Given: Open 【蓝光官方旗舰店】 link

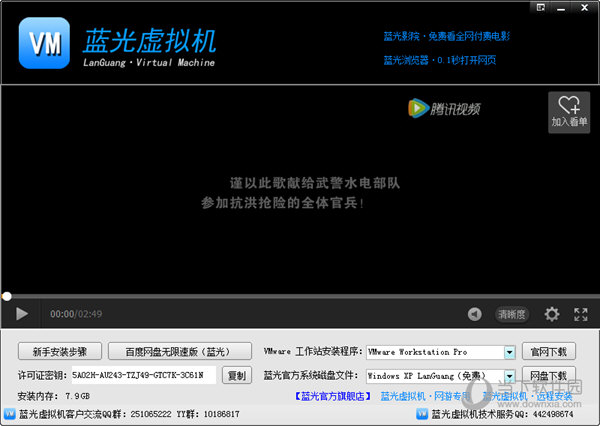Looking at the screenshot, I should click(x=333, y=396).
